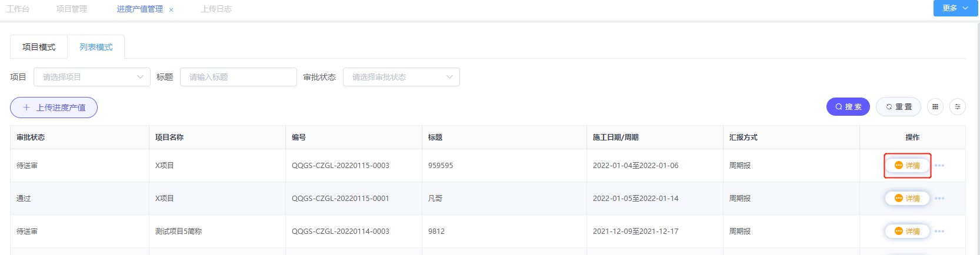Close the 进度产值管理 tab
Screen dimensions: 980x255
(171, 9)
